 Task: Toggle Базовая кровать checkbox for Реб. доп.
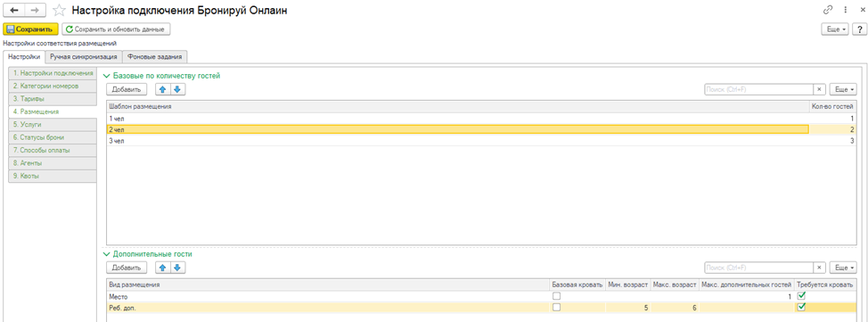click(x=556, y=307)
